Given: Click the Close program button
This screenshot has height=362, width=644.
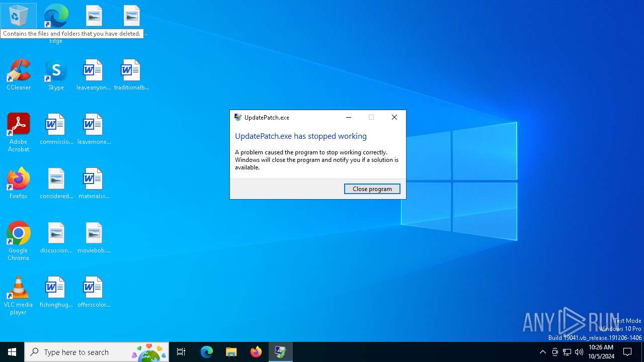Looking at the screenshot, I should pyautogui.click(x=372, y=189).
